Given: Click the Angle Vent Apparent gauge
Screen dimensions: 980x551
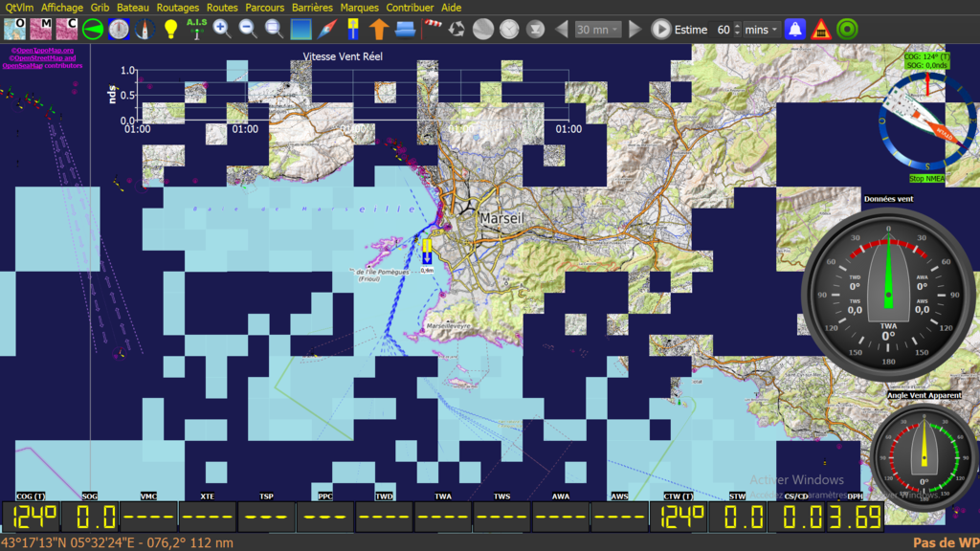Looking at the screenshot, I should [x=924, y=458].
